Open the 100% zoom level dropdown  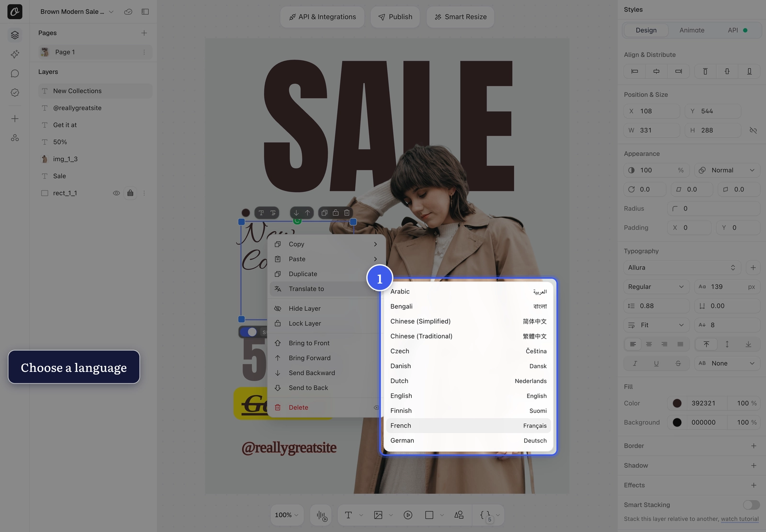287,515
